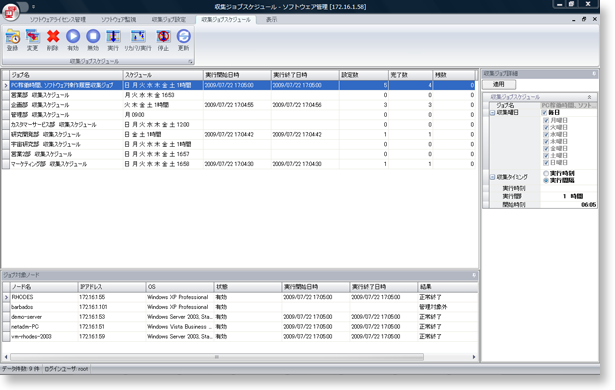Sort nodes by OS column header
This screenshot has width=615, height=390.
tap(180, 287)
